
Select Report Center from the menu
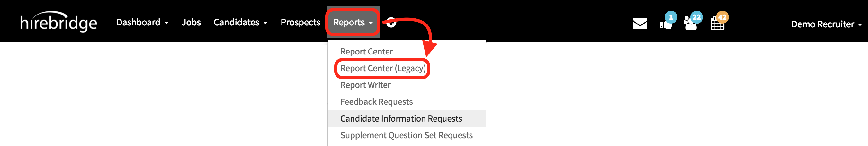pyautogui.click(x=366, y=51)
